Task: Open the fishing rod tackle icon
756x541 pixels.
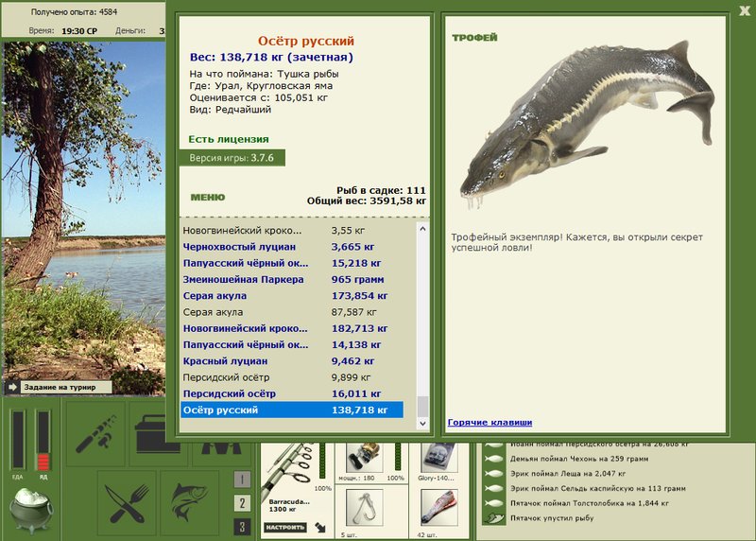Action: coord(95,433)
